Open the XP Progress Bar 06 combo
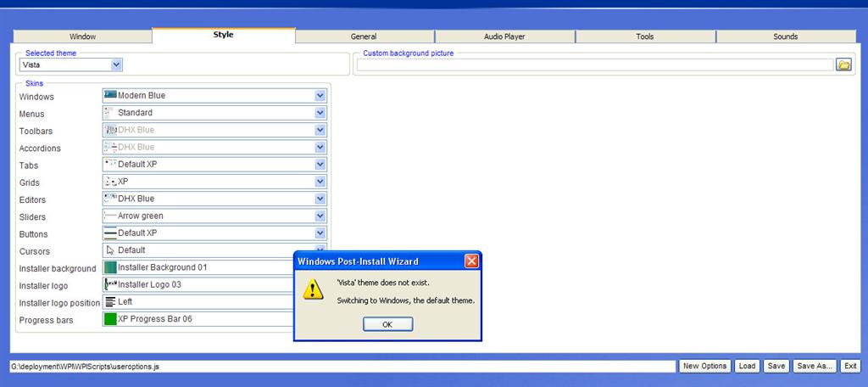Screen dimensions: 868x387 pyautogui.click(x=199, y=319)
